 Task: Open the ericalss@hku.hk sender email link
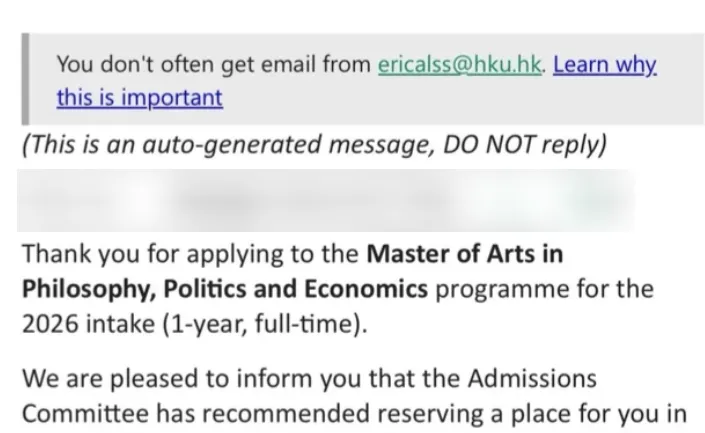460,65
